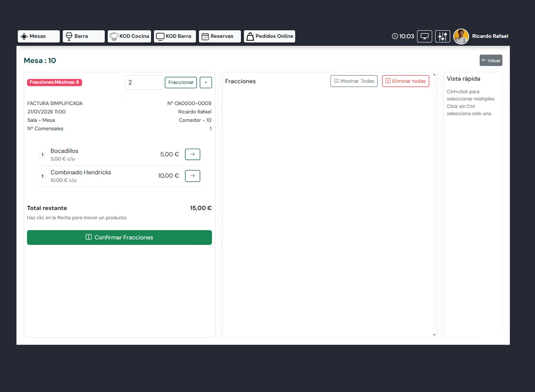Click Eliminar todas button
This screenshot has height=392, width=535.
(x=405, y=81)
